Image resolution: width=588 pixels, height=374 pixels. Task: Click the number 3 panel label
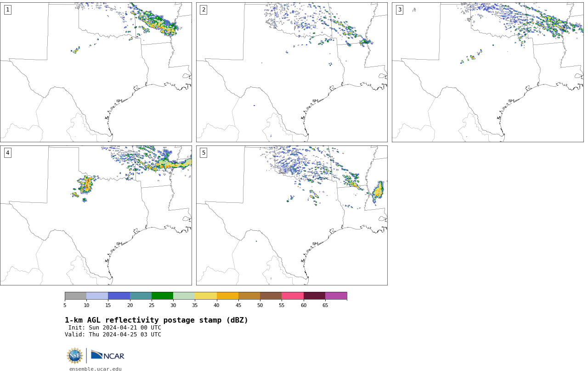point(399,10)
